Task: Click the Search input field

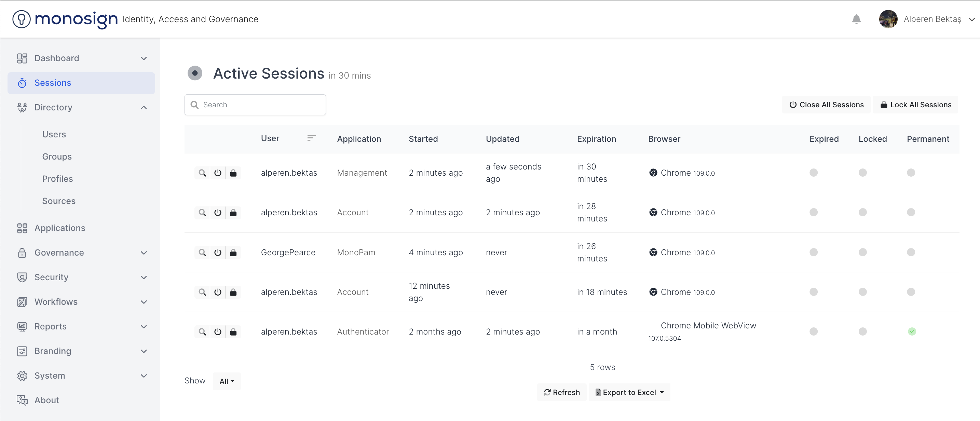Action: point(255,105)
